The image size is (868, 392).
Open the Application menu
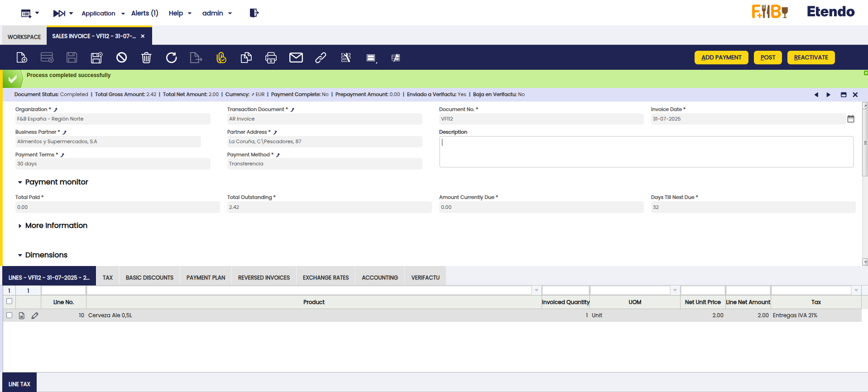103,13
